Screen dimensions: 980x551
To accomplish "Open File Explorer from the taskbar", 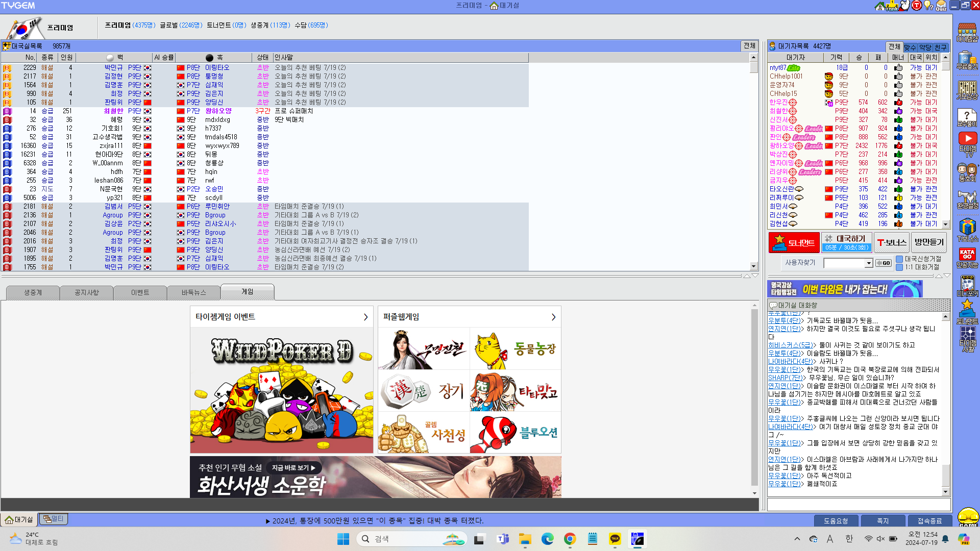I will [525, 539].
